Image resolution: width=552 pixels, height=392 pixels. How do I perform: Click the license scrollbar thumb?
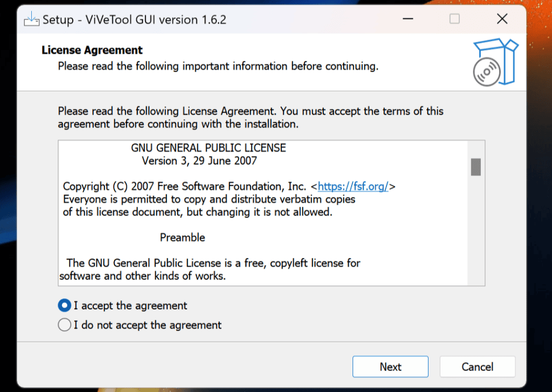pyautogui.click(x=474, y=167)
